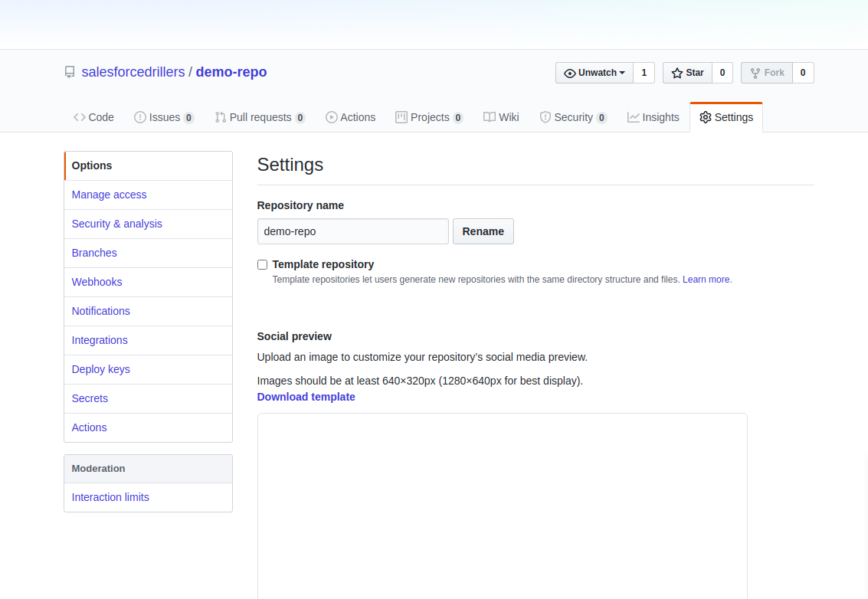Open the Issues tab

(164, 117)
